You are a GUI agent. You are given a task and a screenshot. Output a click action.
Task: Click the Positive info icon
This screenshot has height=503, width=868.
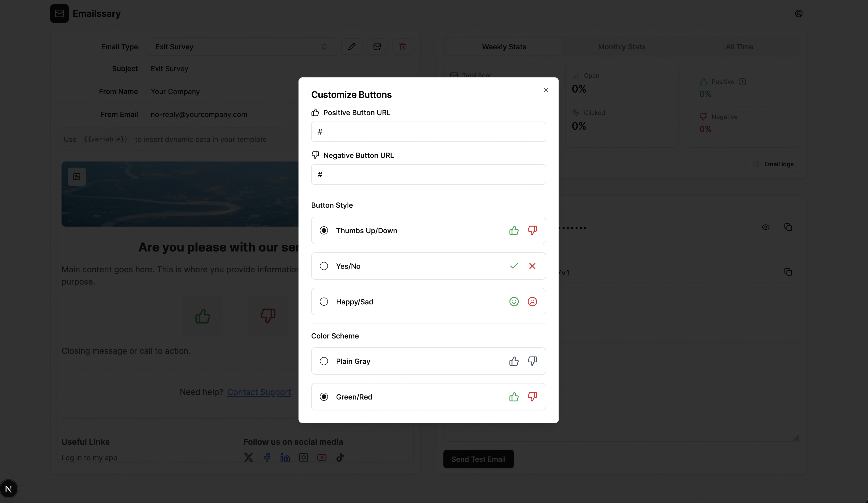(742, 82)
